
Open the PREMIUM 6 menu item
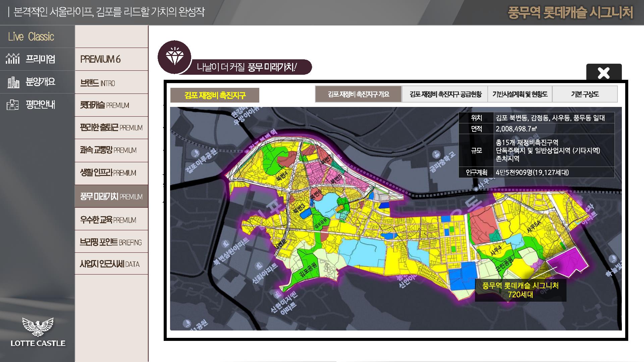pyautogui.click(x=111, y=59)
